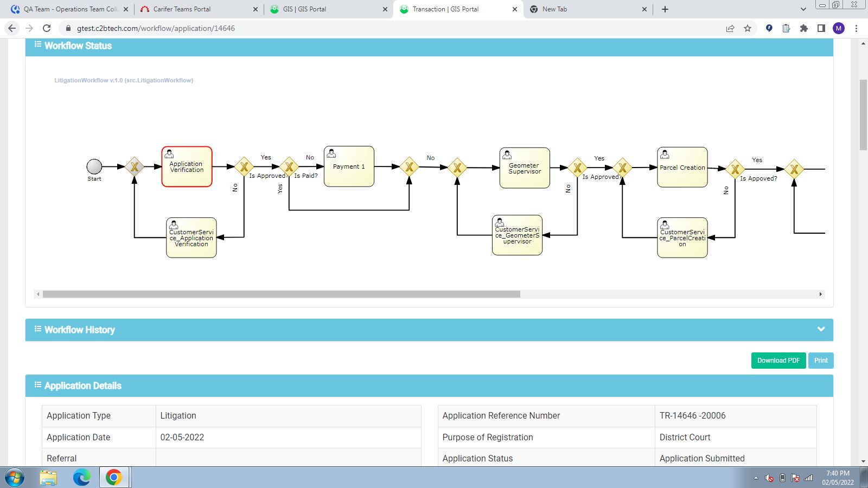Open the Chrome three-dot menu
The height and width of the screenshot is (488, 868).
pos(857,28)
